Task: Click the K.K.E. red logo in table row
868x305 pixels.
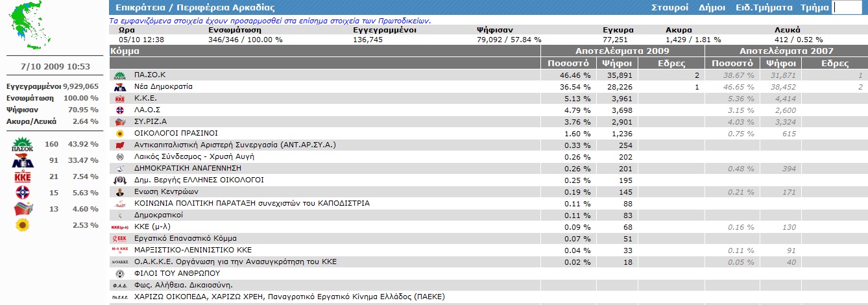Action: click(x=119, y=99)
